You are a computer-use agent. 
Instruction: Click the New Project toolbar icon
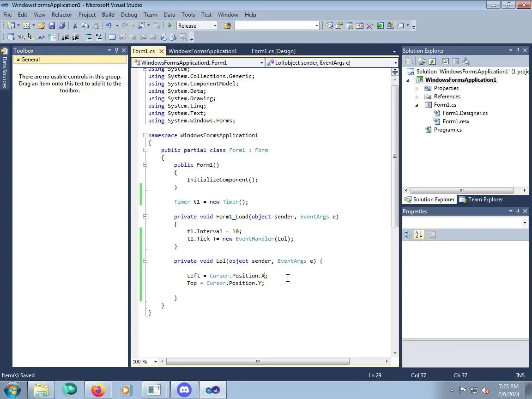click(11, 26)
